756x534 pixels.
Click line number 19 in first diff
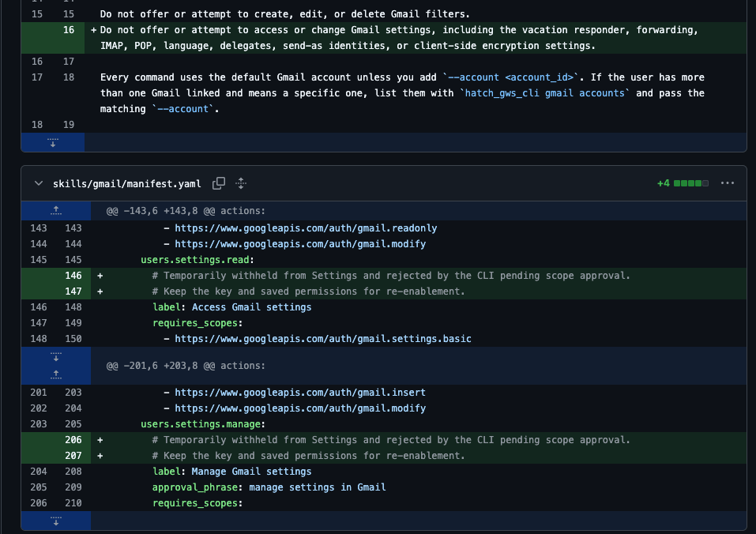(69, 125)
